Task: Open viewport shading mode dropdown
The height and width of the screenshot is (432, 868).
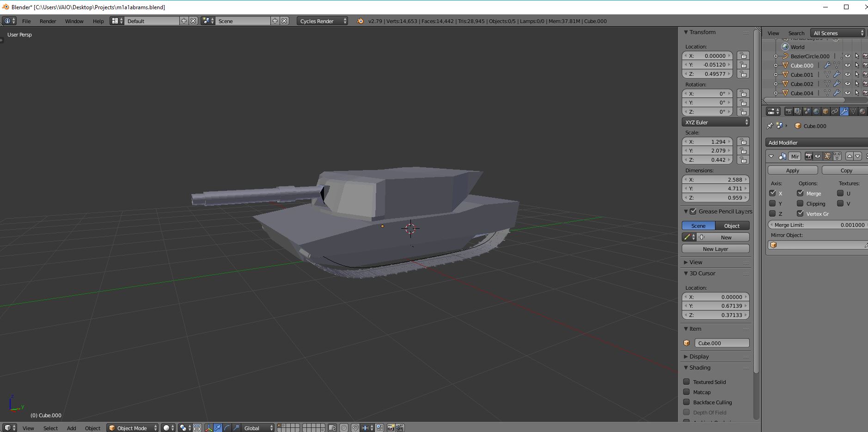Action: tap(168, 428)
